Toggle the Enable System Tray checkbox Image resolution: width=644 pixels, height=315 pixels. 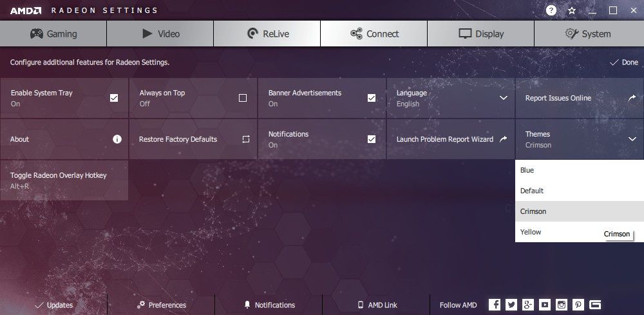point(114,98)
